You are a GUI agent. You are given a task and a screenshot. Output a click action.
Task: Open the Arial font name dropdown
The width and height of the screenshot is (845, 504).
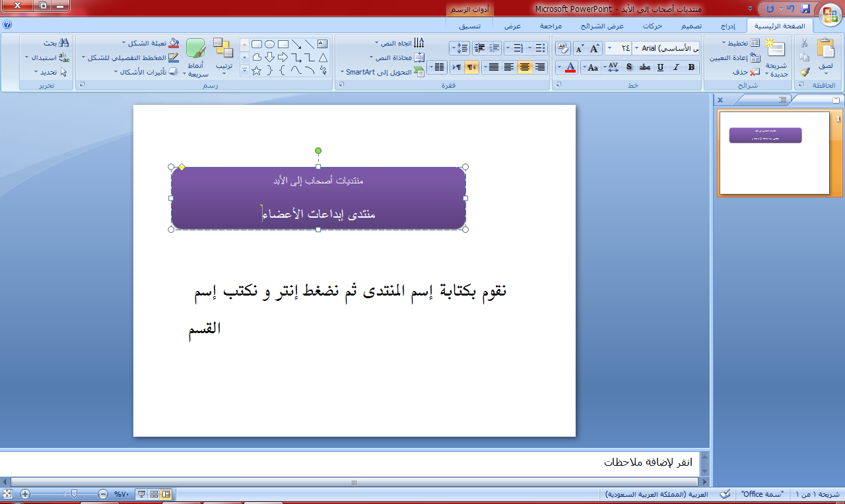(636, 48)
